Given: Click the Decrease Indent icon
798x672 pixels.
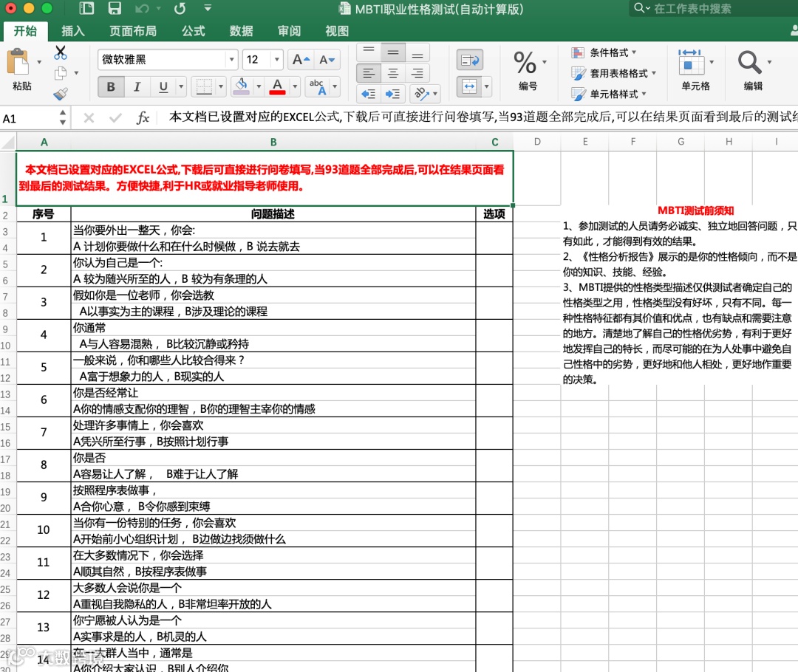Looking at the screenshot, I should coord(369,94).
